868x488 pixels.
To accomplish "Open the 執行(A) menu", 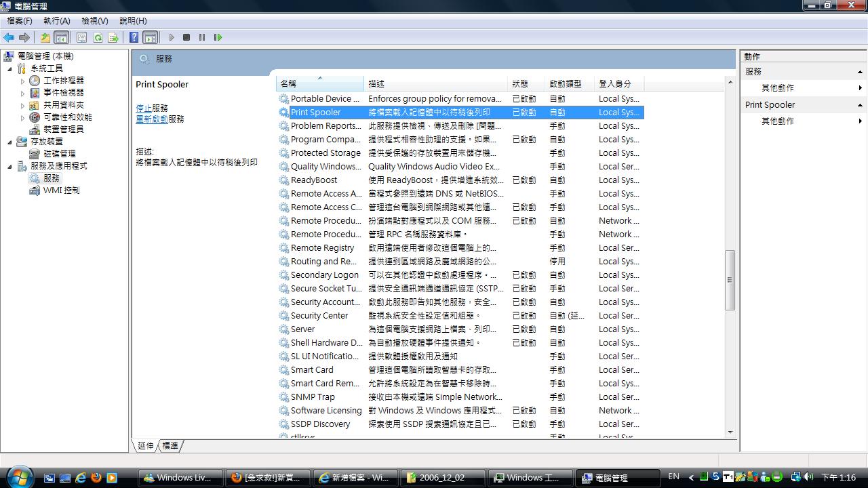I will (57, 21).
